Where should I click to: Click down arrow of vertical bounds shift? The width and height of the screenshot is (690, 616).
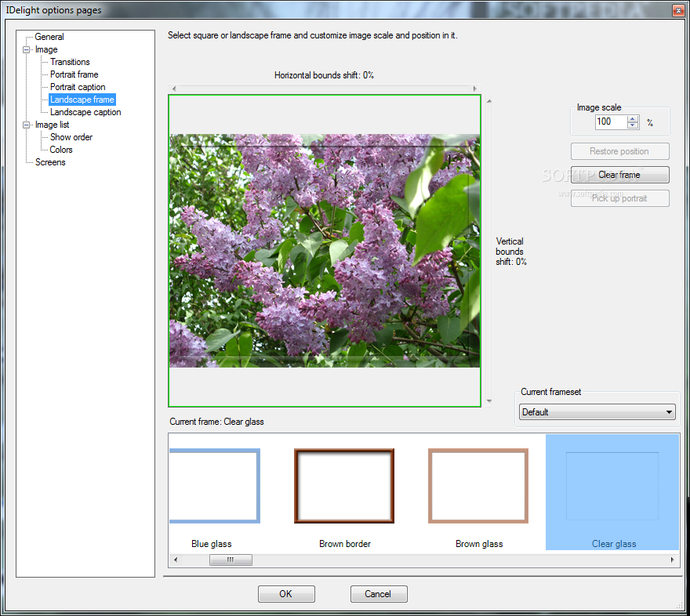coord(489,401)
